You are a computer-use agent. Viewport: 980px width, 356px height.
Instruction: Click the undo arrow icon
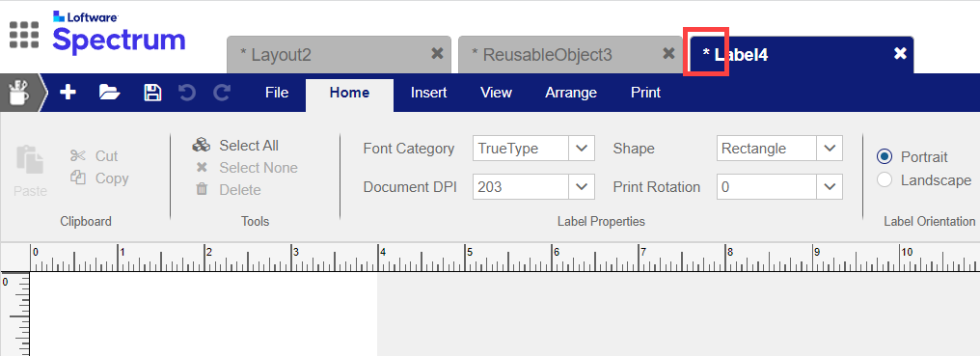tap(187, 93)
